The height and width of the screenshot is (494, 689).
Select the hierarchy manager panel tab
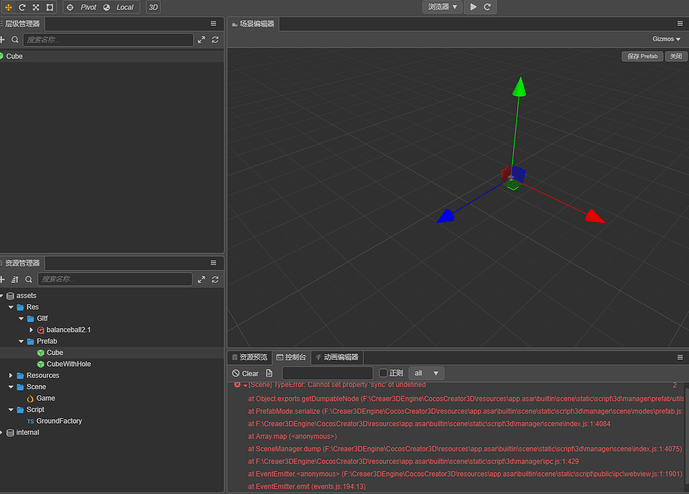pyautogui.click(x=21, y=24)
